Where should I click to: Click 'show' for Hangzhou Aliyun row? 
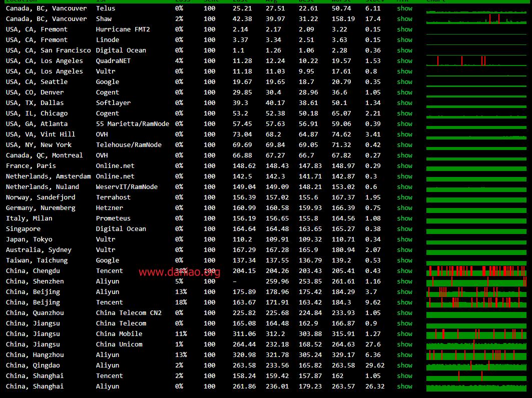pyautogui.click(x=404, y=355)
